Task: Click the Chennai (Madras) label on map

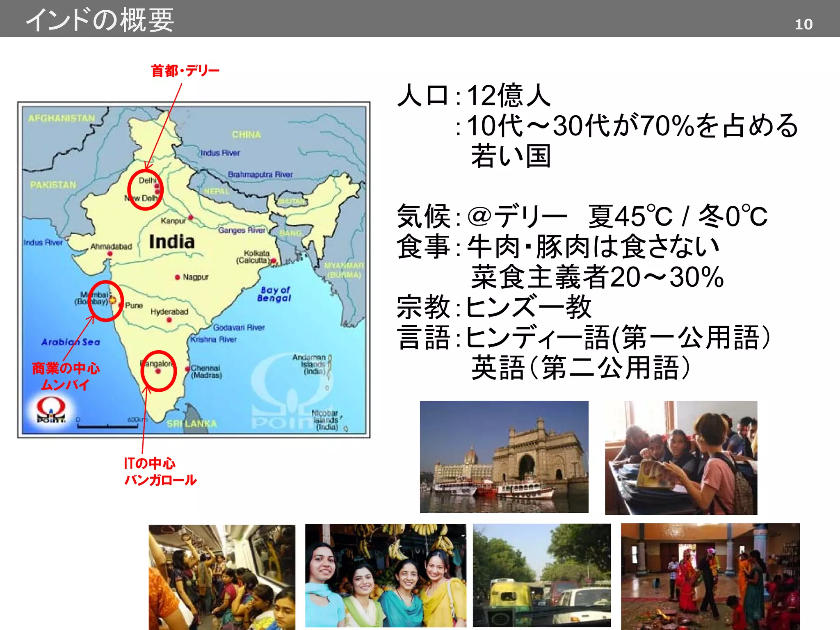Action: pos(206,372)
